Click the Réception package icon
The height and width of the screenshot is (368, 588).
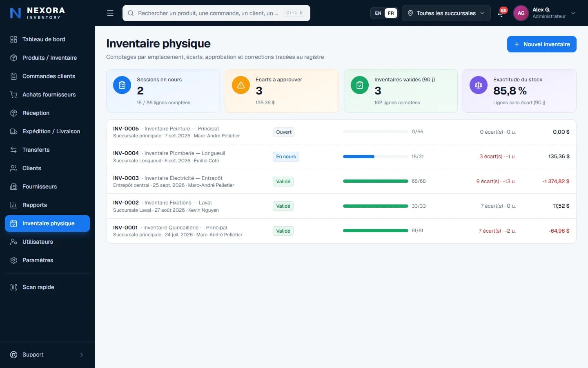[13, 113]
